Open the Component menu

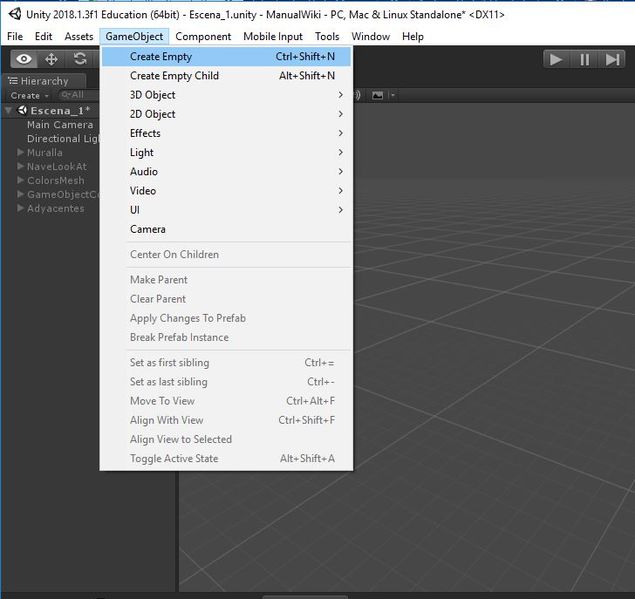203,36
